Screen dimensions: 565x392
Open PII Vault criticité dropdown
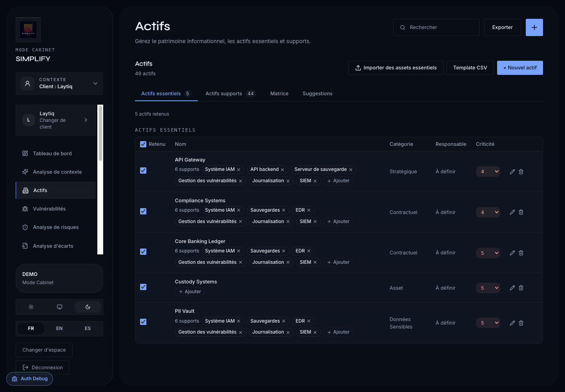point(488,323)
